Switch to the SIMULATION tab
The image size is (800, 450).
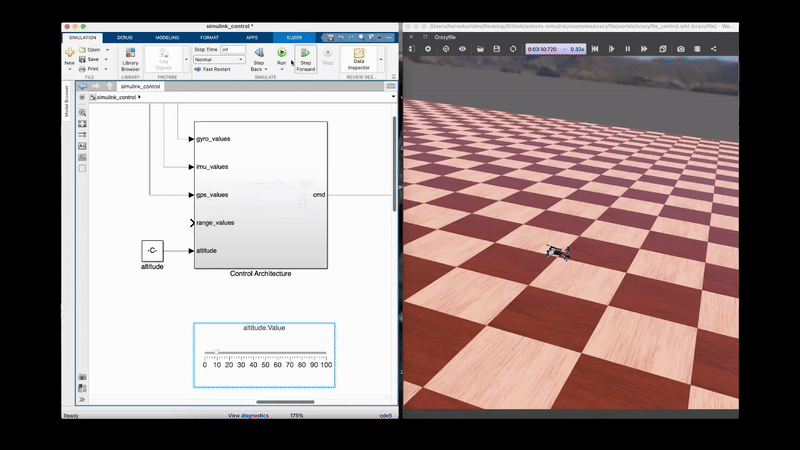coord(83,37)
